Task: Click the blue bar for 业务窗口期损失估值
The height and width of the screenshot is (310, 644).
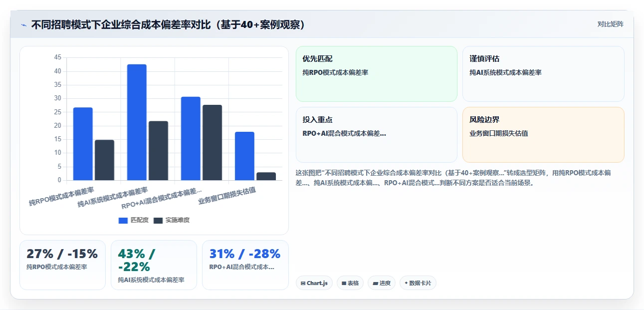Action: click(244, 156)
